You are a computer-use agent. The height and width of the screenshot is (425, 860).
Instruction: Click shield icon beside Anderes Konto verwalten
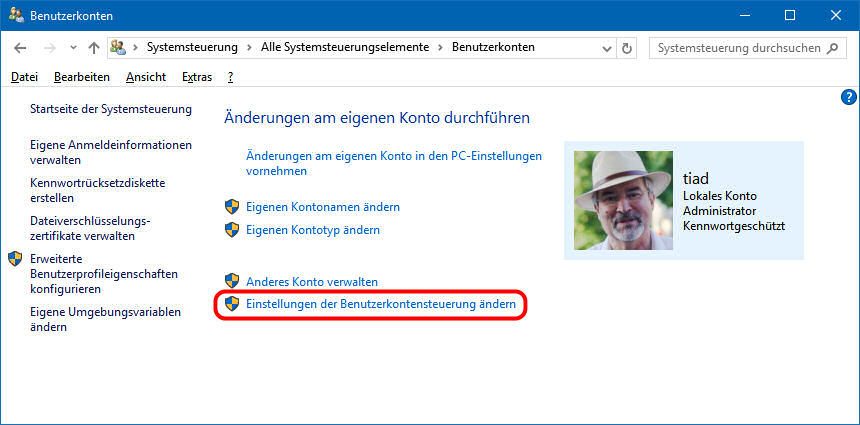point(232,282)
